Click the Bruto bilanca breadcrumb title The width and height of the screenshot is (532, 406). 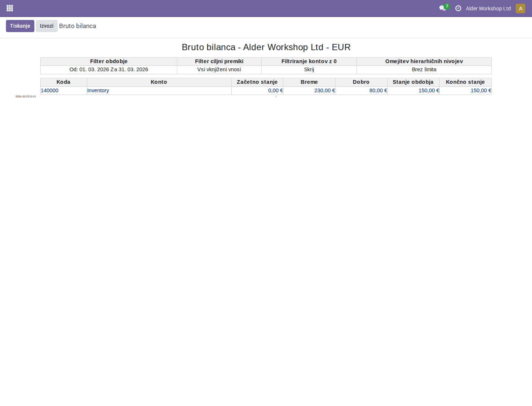[78, 26]
